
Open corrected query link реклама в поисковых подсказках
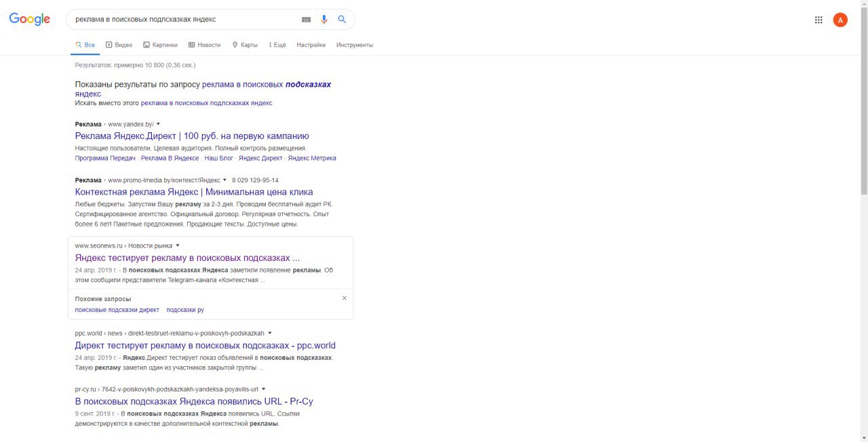coord(267,85)
